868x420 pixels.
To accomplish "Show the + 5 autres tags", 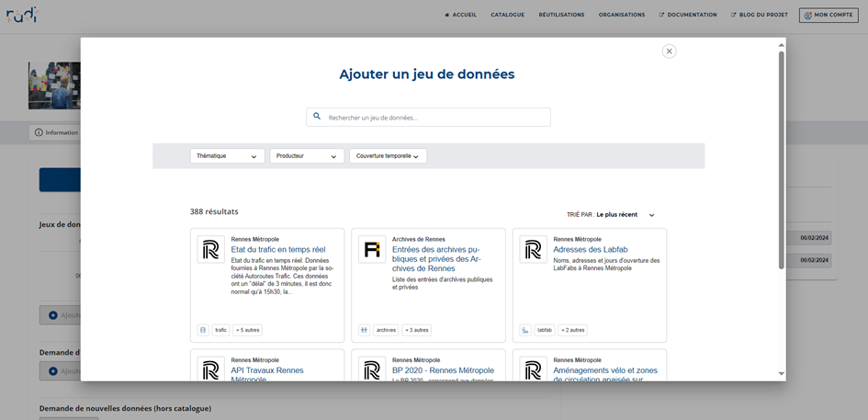I will pyautogui.click(x=247, y=330).
